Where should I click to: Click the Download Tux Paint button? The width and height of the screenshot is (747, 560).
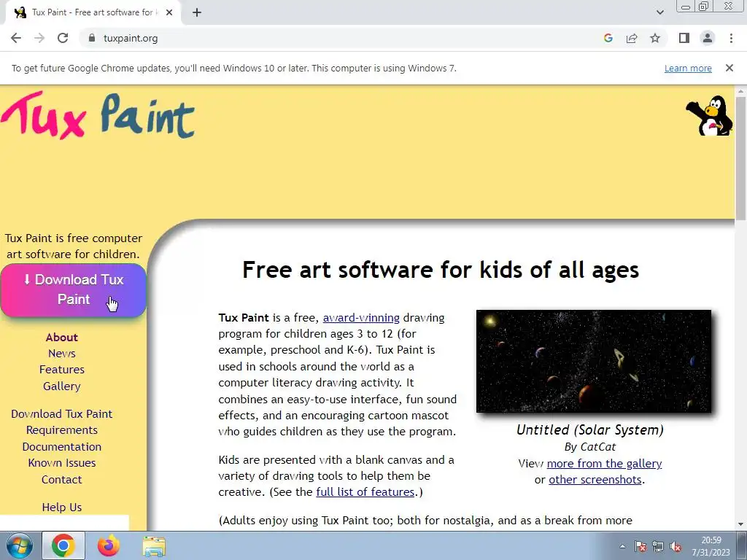coord(74,289)
